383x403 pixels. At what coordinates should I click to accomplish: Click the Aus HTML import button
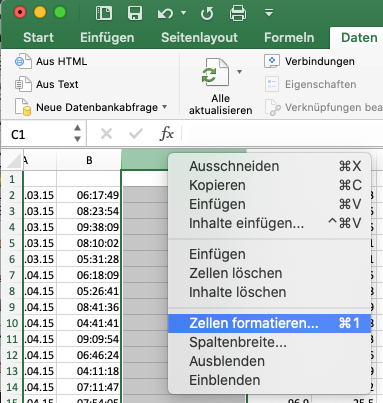(x=51, y=61)
